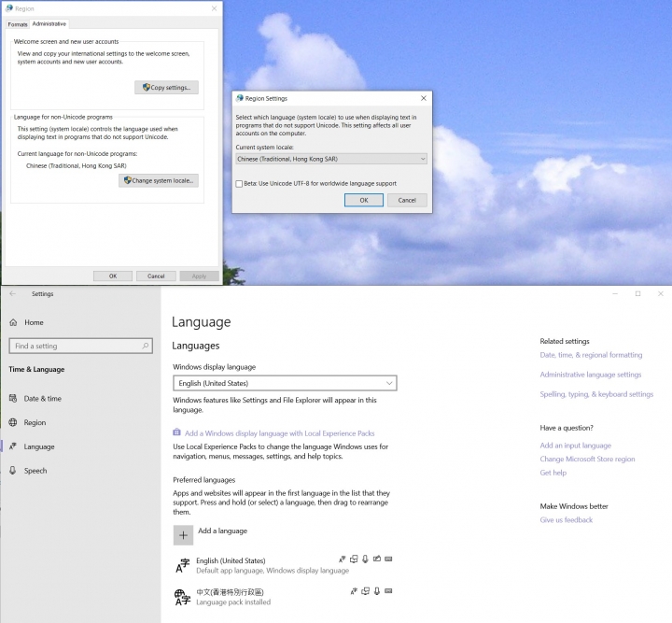The image size is (672, 623).
Task: Click Cancel in Region Settings dialog
Action: tap(407, 200)
